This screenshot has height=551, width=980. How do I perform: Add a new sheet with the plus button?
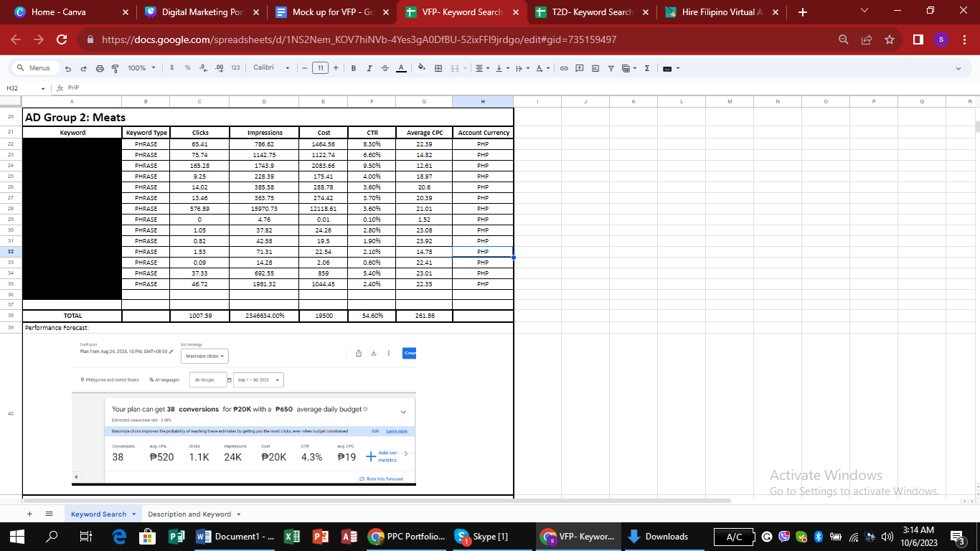[29, 514]
